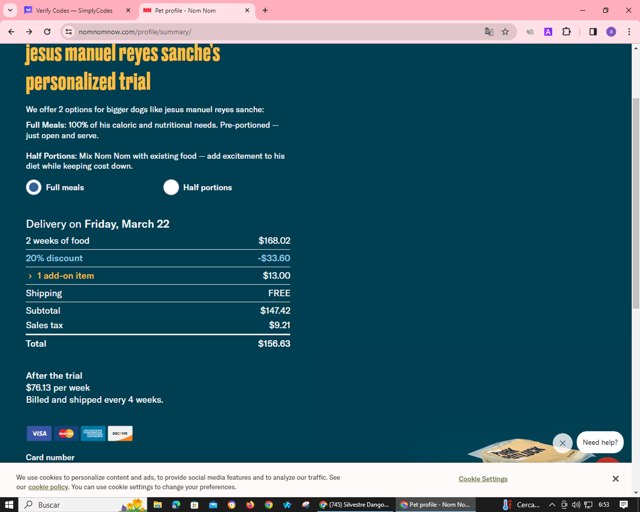Open File Explorer from the taskbar
This screenshot has height=512, width=640.
pyautogui.click(x=158, y=505)
